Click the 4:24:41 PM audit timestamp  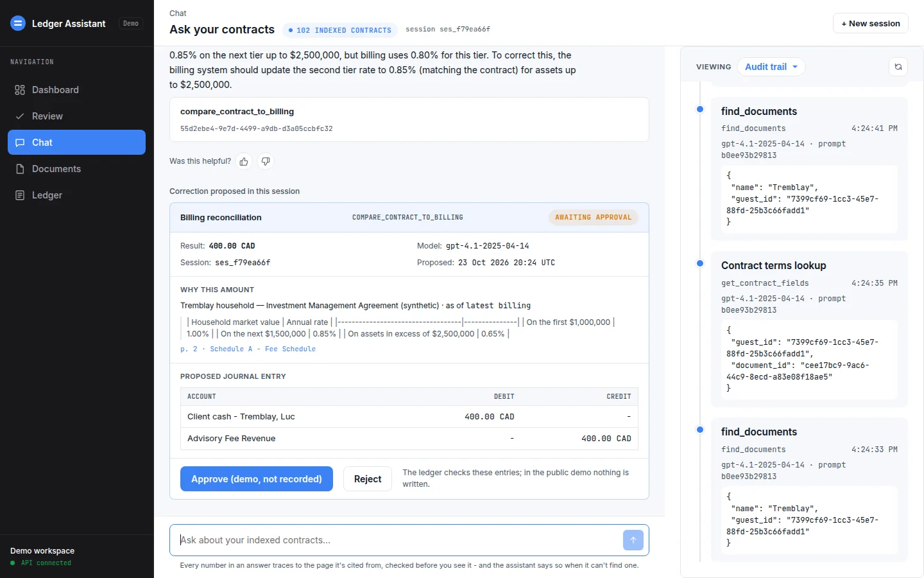point(875,128)
